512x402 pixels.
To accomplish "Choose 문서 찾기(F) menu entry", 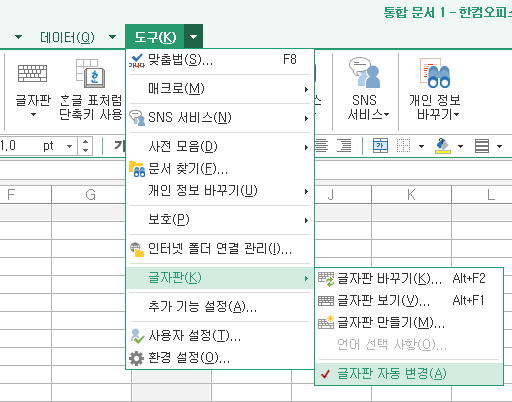I will (x=220, y=169).
